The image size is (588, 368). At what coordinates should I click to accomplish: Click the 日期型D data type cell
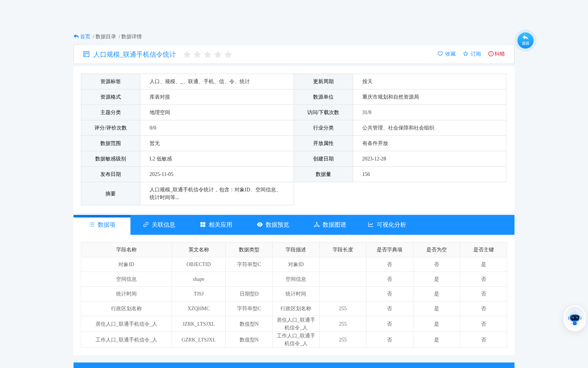[x=249, y=294]
